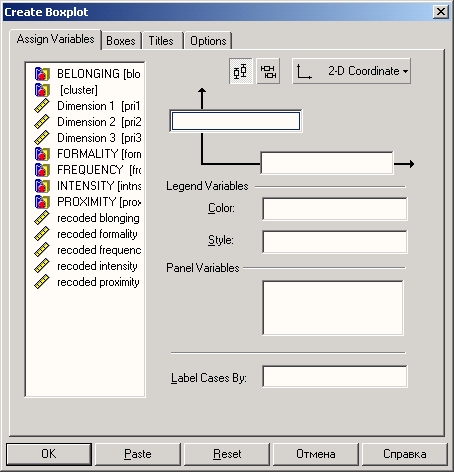This screenshot has height=472, width=454.
Task: Select the vertical boxplot orientation icon
Action: [x=241, y=71]
